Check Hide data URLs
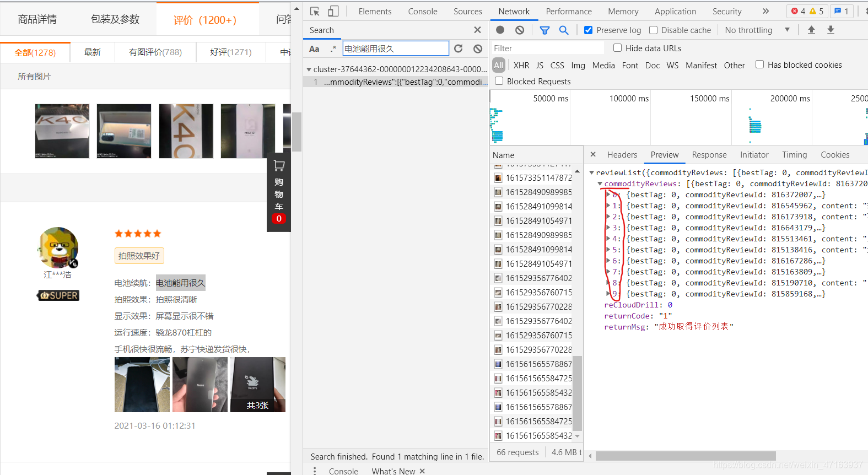868x475 pixels. 617,48
